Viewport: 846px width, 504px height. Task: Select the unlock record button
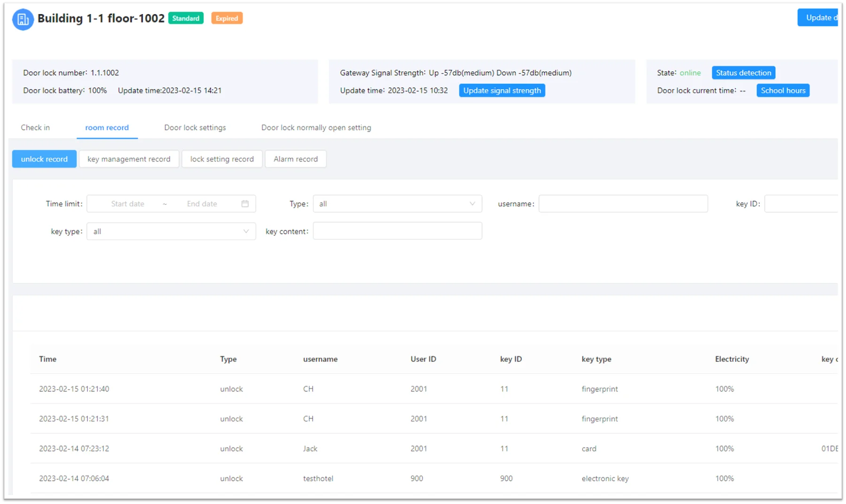[x=44, y=159]
